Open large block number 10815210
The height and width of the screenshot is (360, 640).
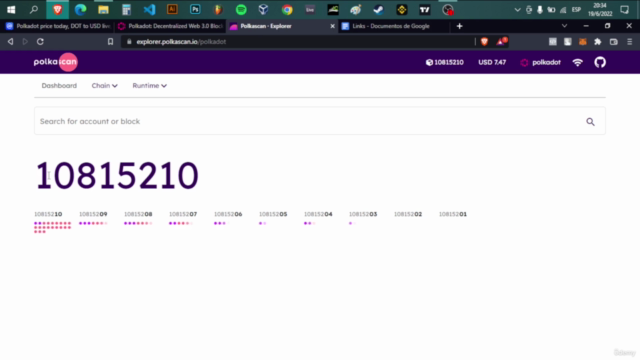[117, 176]
